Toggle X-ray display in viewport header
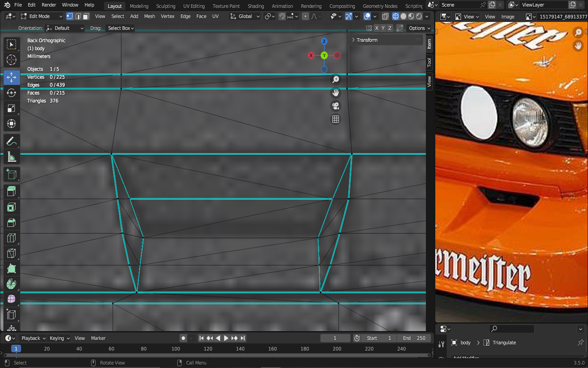Screen dimensions: 588x368 (385, 16)
